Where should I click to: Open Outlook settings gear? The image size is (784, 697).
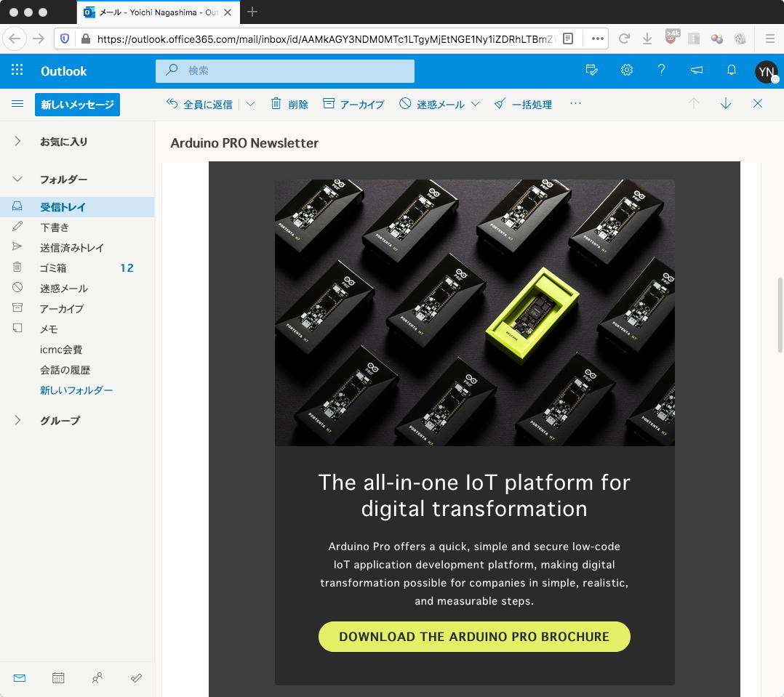pyautogui.click(x=626, y=70)
